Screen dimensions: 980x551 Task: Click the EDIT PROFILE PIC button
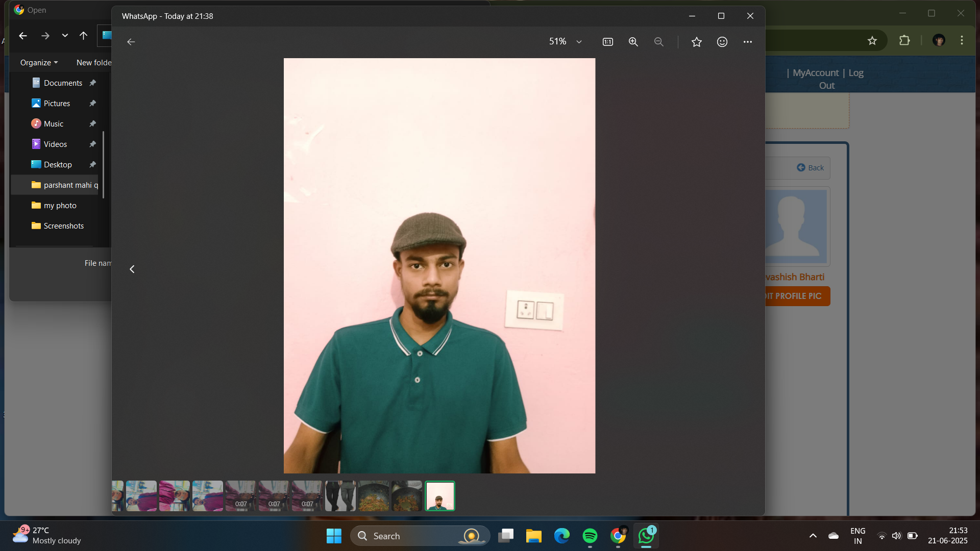[797, 296]
